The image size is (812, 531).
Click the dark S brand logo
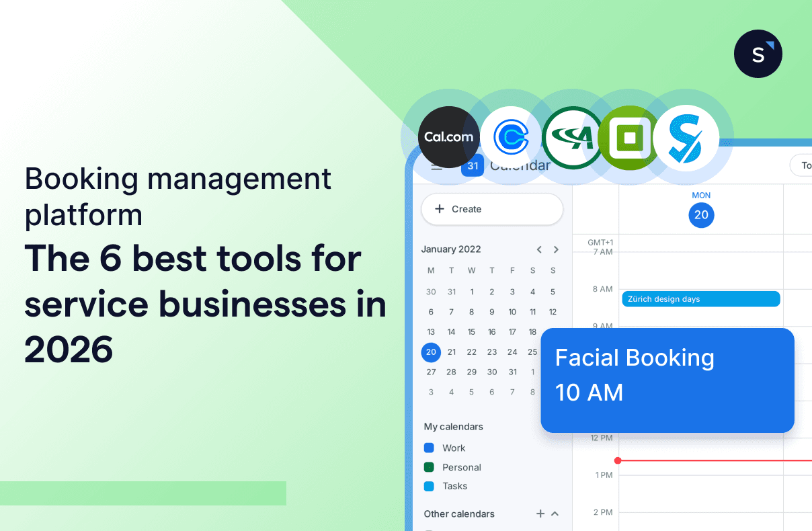pos(758,54)
